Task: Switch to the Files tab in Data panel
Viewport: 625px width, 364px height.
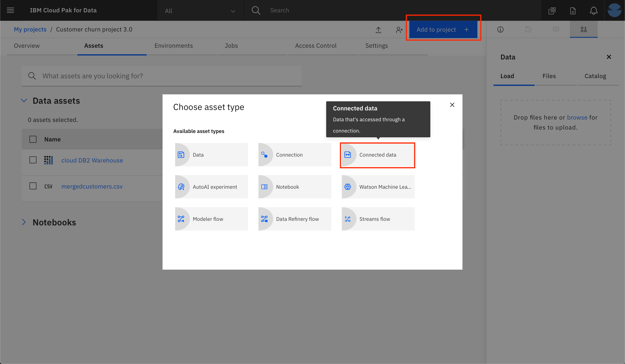Action: pyautogui.click(x=549, y=76)
